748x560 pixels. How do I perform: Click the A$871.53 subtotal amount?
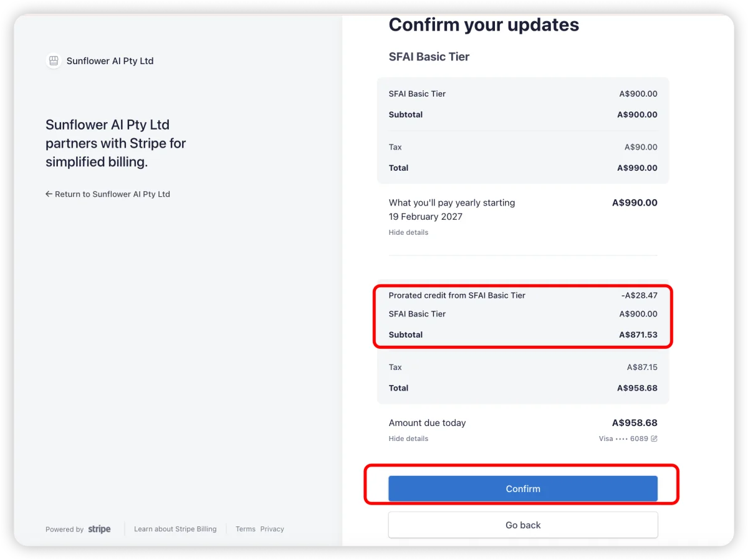[x=638, y=335]
